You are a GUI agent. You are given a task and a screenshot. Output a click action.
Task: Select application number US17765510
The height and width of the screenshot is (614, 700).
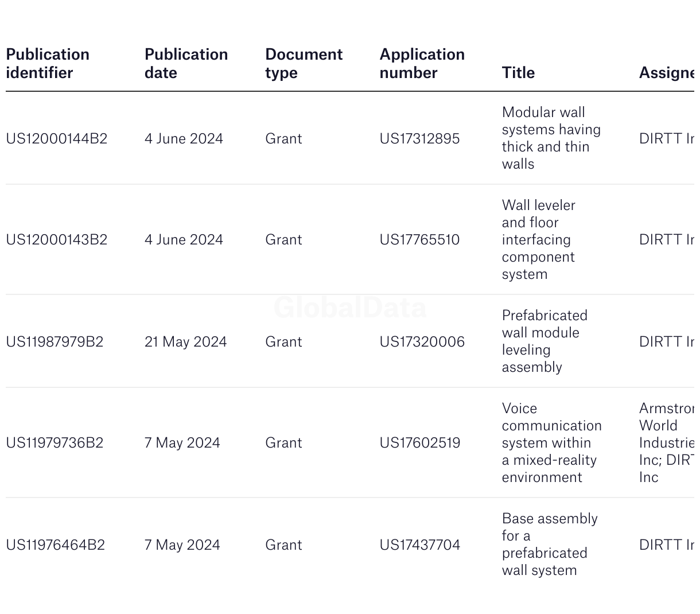(419, 240)
